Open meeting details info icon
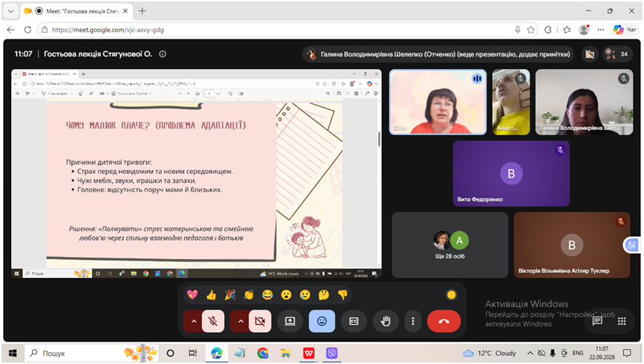 162,54
